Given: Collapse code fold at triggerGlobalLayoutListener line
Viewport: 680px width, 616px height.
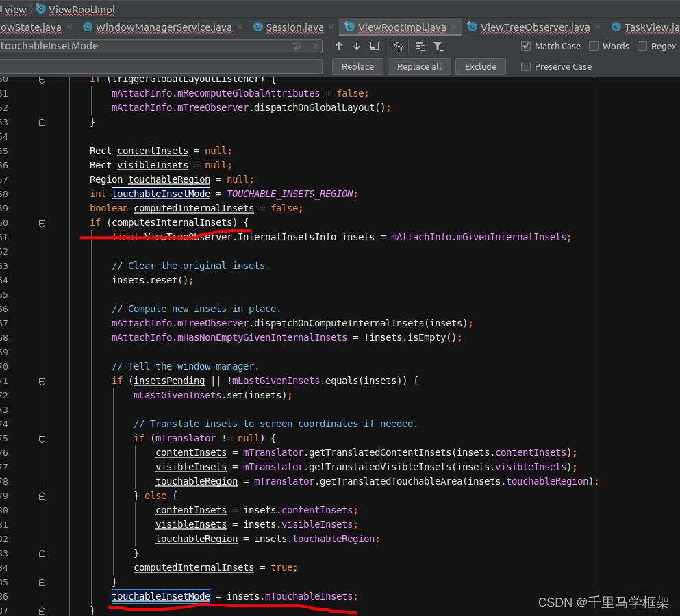Looking at the screenshot, I should pyautogui.click(x=42, y=79).
